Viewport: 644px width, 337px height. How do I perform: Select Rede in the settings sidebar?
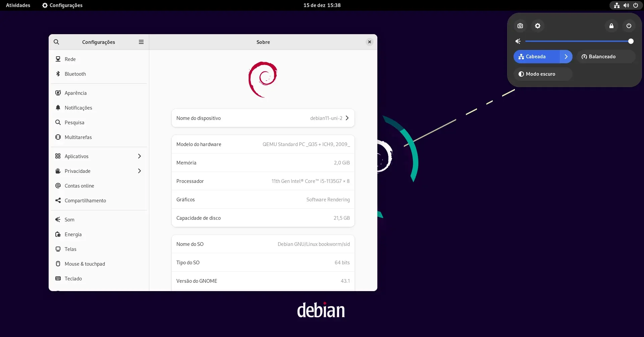[x=99, y=59]
